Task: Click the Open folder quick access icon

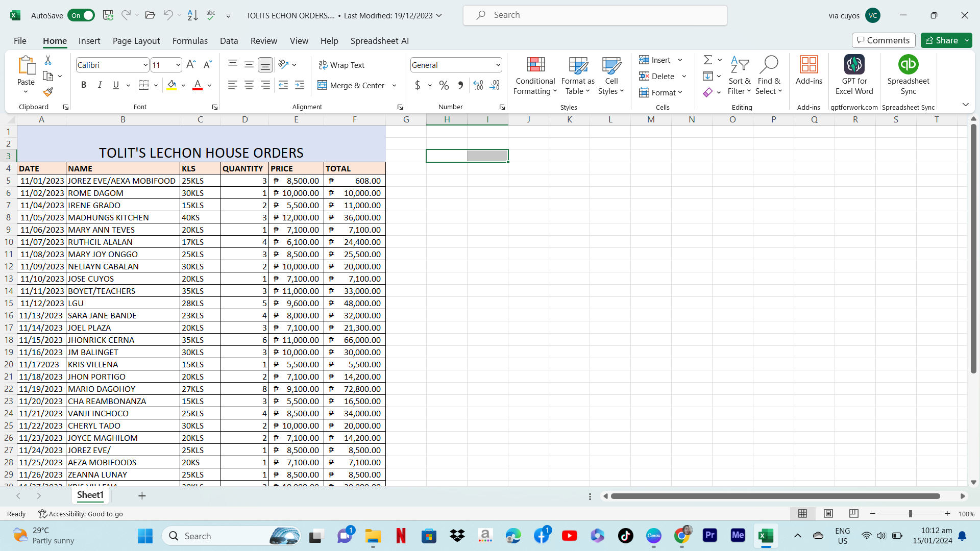Action: [x=150, y=15]
